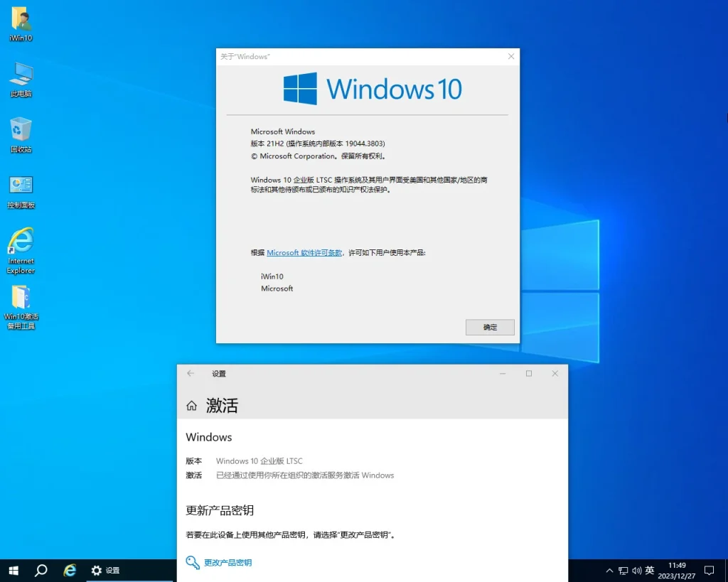Click the 版本 21H2 build number line
The image size is (728, 582).
(x=318, y=144)
